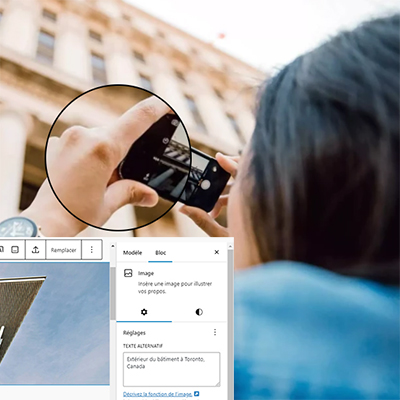Click the caption icon in block toolbar
The width and height of the screenshot is (400, 400).
pos(15,250)
